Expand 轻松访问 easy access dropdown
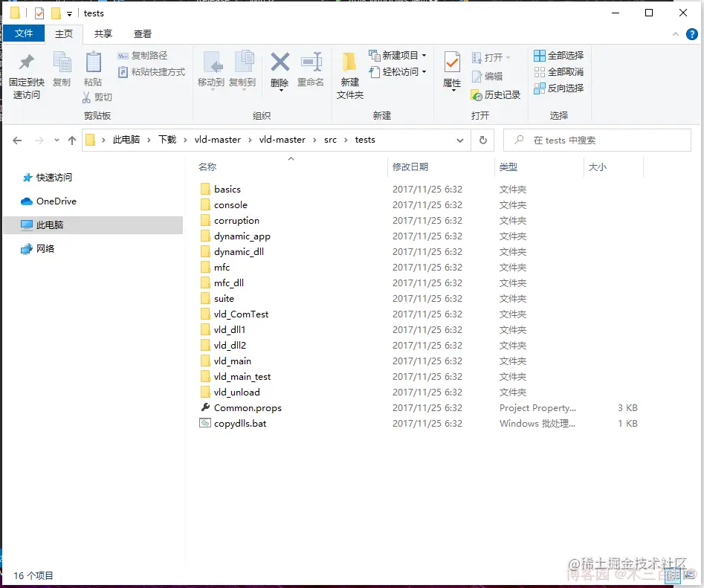 pos(424,72)
